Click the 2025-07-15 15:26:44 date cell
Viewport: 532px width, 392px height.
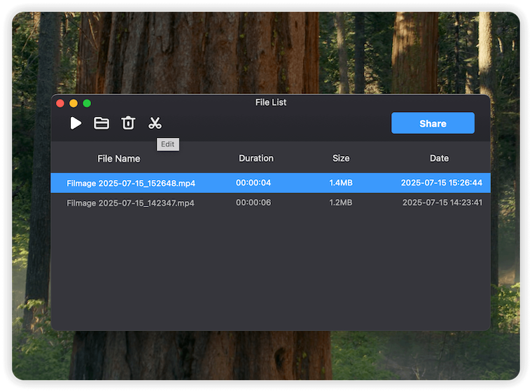pyautogui.click(x=441, y=183)
